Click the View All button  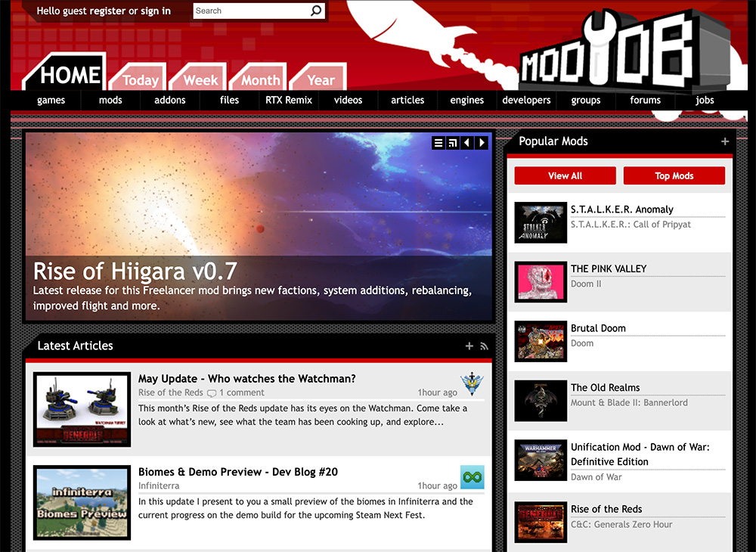[565, 175]
